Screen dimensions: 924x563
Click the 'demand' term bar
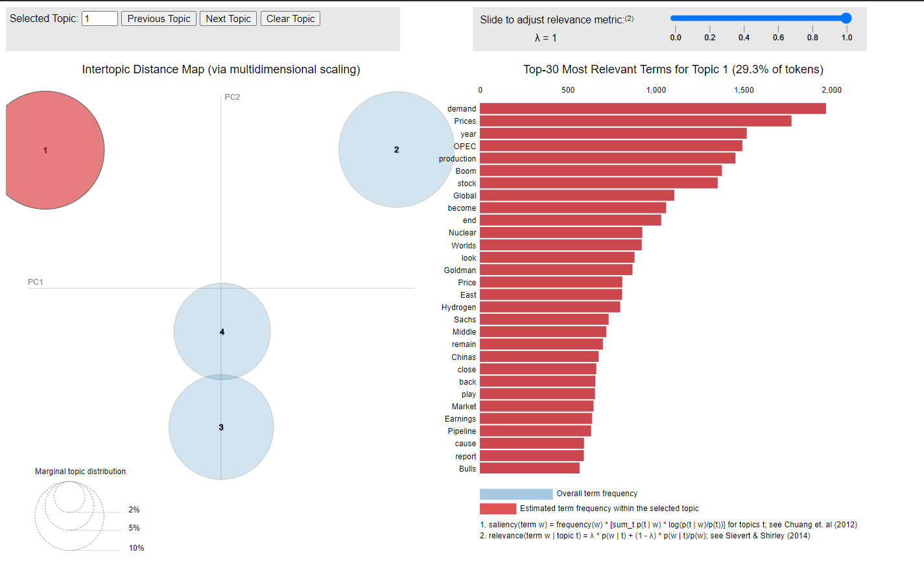[x=653, y=108]
